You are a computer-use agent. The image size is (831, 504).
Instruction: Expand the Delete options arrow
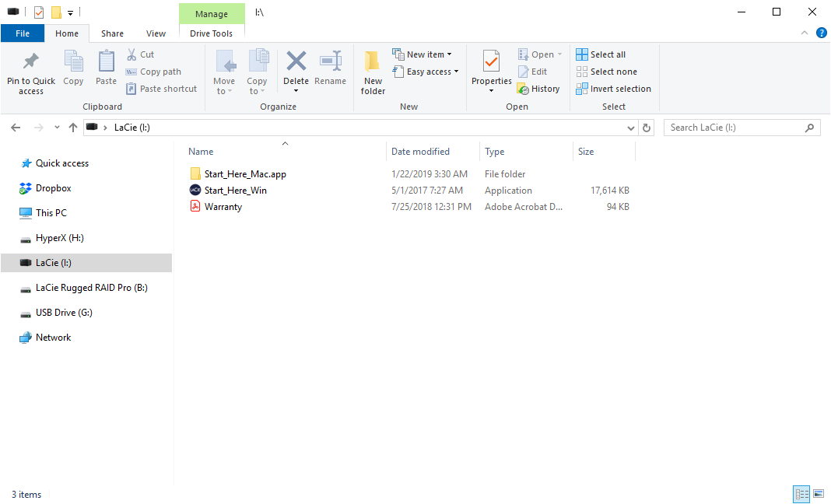coord(296,91)
